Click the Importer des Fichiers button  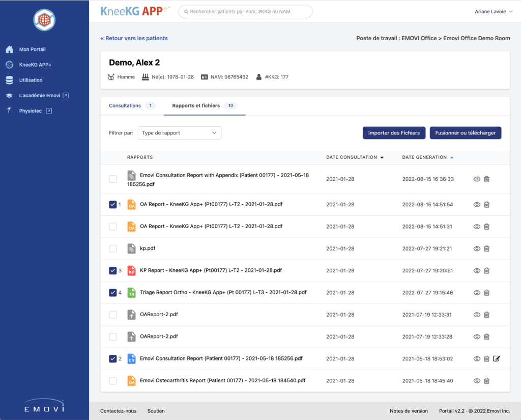pos(394,133)
